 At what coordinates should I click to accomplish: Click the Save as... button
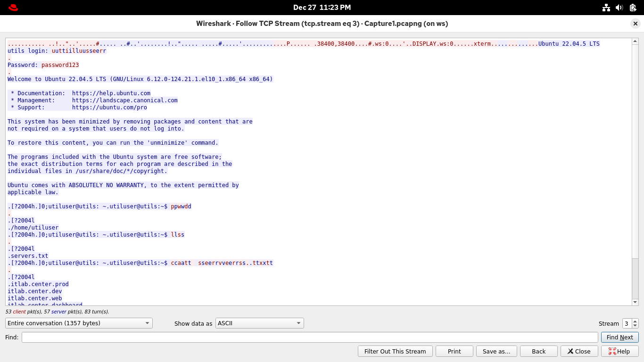click(x=496, y=351)
